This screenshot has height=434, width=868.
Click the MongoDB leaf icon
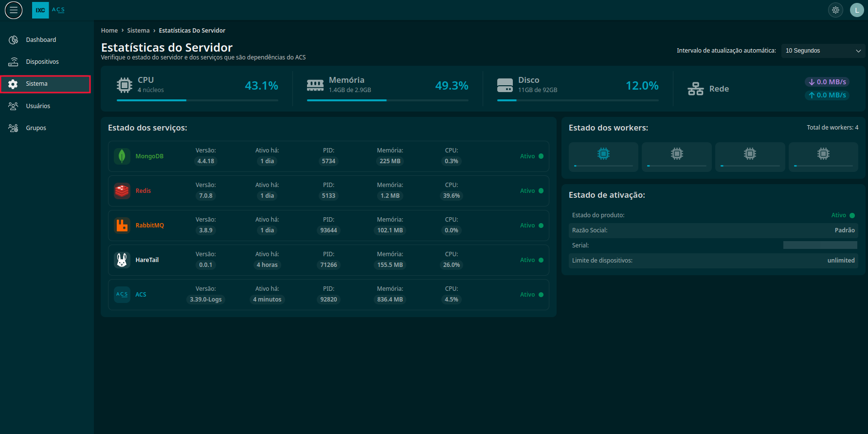[122, 156]
